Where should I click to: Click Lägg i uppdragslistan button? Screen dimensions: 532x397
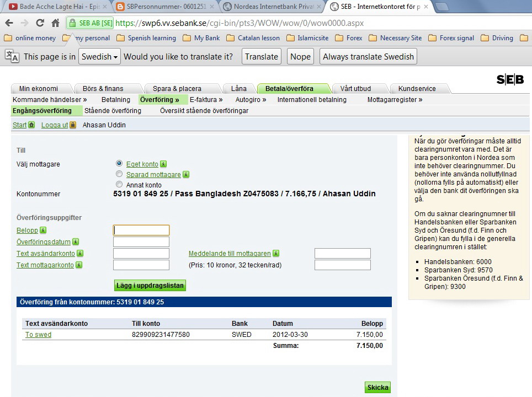[x=150, y=286]
